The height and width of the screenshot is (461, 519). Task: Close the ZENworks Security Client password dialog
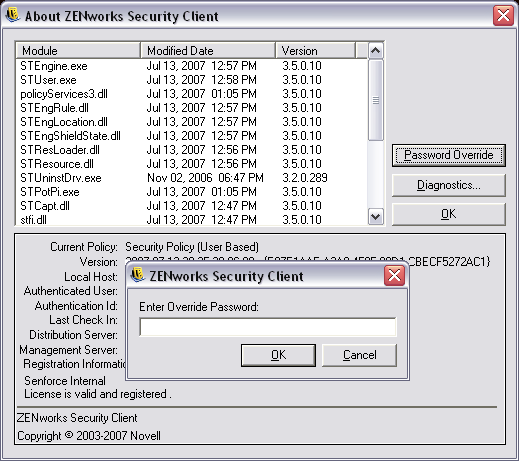(x=394, y=276)
